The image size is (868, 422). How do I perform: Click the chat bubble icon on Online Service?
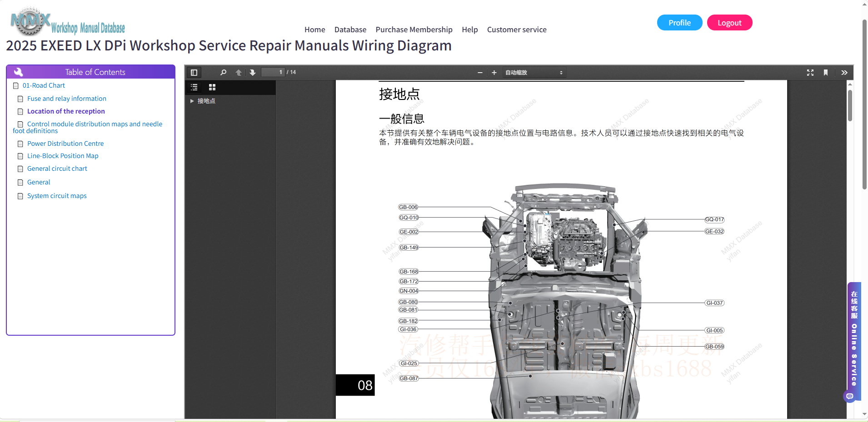tap(850, 397)
